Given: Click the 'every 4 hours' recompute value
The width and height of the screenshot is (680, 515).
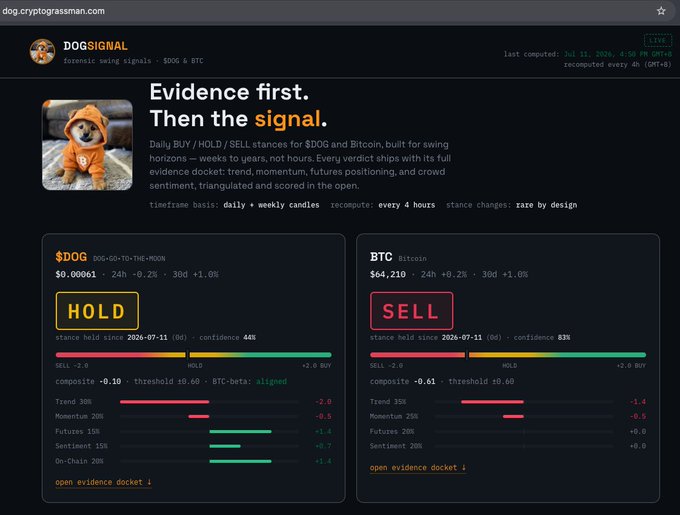Looking at the screenshot, I should point(407,205).
